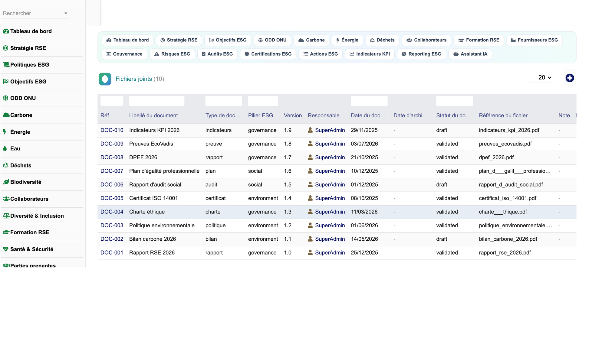Screen dimensions: 589x364
Task: Click the Date du document filter field
Action: click(369, 101)
